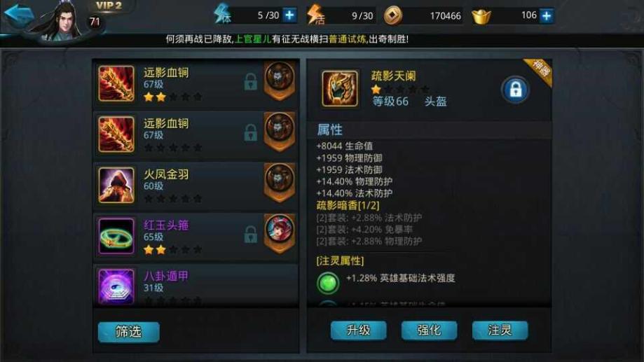Viewport: 644px width, 362px height.
Task: Click the 升级 upgrade button
Action: tap(359, 330)
